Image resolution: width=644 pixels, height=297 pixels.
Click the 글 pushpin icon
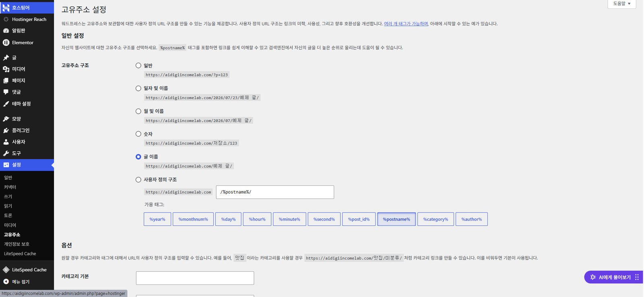pos(6,58)
